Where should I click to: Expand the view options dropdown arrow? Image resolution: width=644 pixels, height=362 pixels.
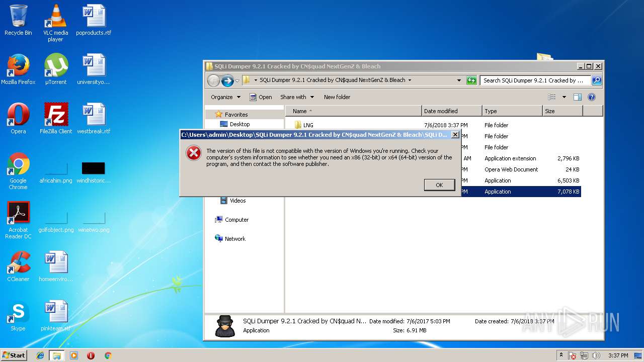click(x=564, y=97)
